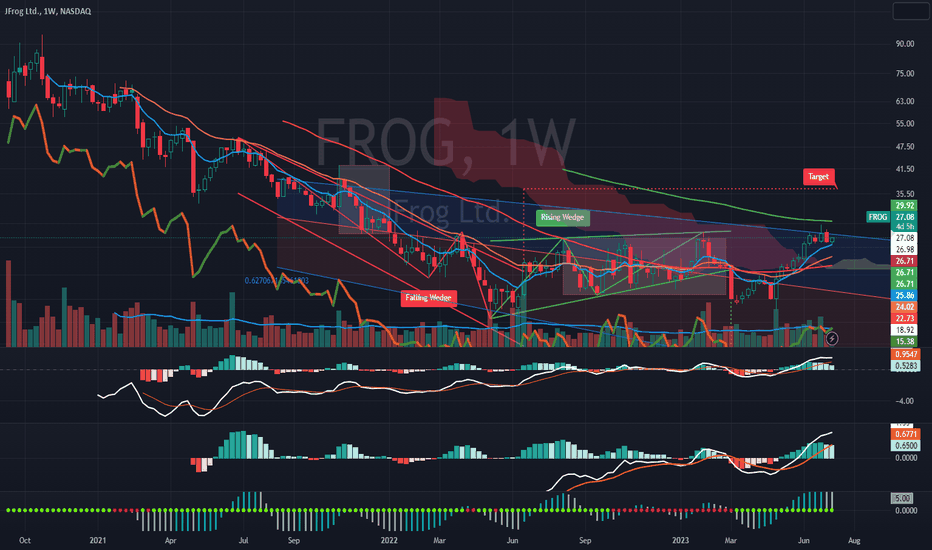Screen dimensions: 932x550
Task: Click the orange 24.02 price tag
Action: click(904, 307)
